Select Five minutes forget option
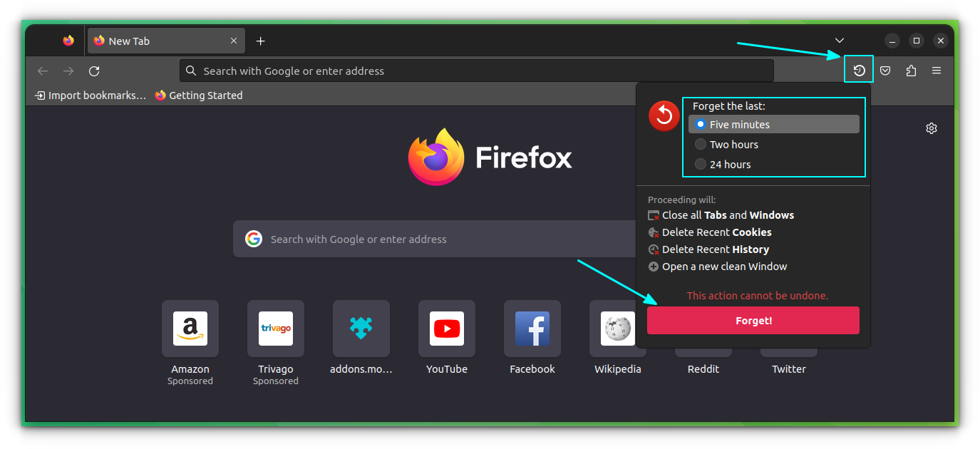Viewport: 980px width, 449px height. (774, 124)
